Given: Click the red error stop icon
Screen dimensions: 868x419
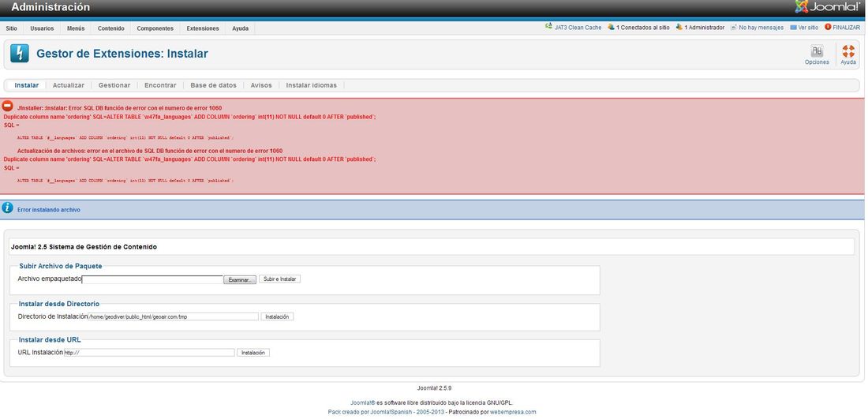Looking at the screenshot, I should pyautogui.click(x=7, y=106).
